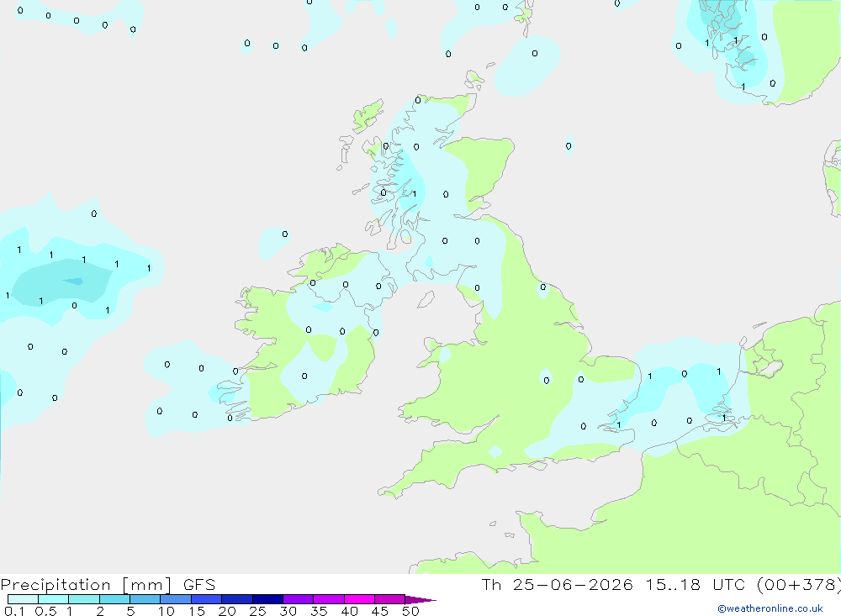Click the '30' legend scale label
The width and height of the screenshot is (841, 616).
(x=288, y=611)
